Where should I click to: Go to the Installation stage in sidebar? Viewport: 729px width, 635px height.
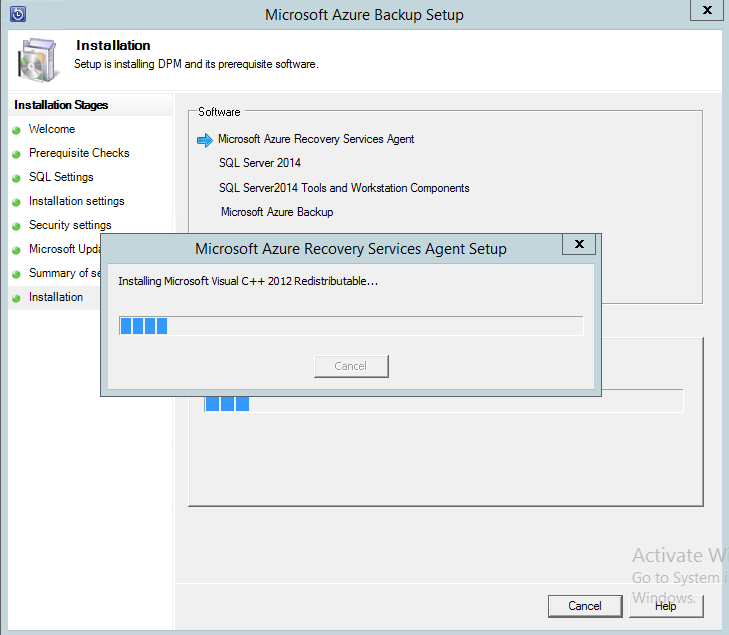tap(56, 297)
